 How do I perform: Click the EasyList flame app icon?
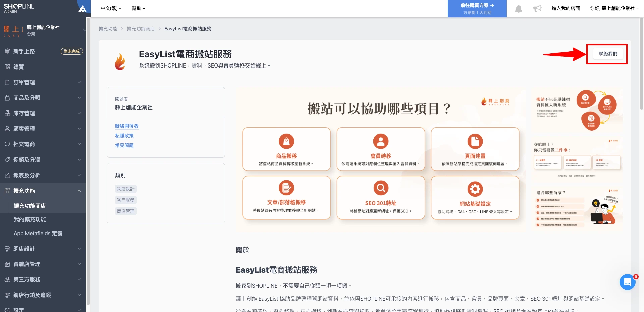pyautogui.click(x=120, y=61)
